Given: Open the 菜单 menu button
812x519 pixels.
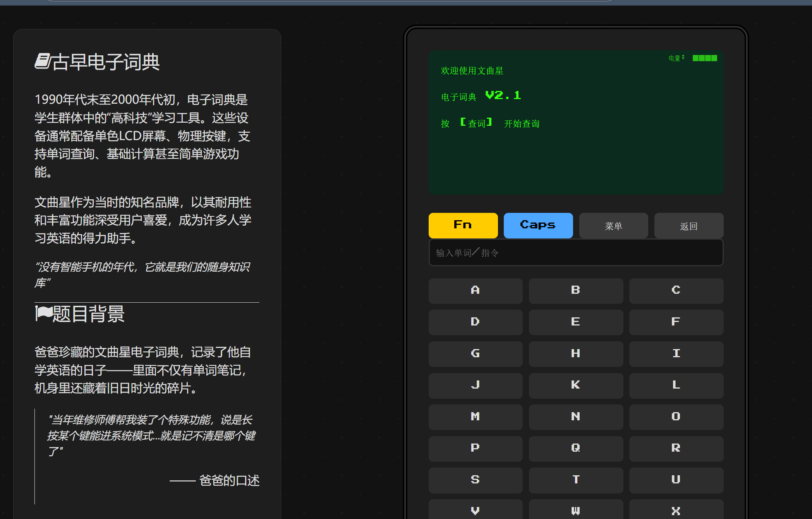Looking at the screenshot, I should coord(613,226).
